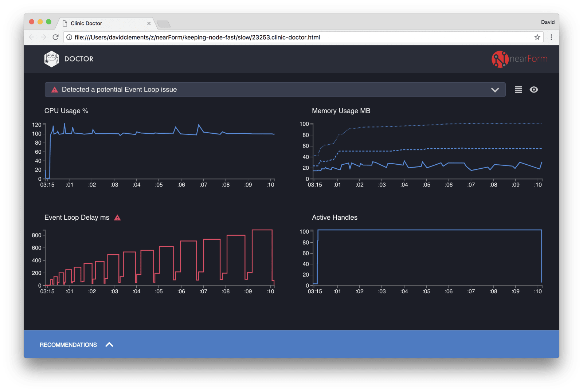Screen dimensions: 583x392
Task: Click the Clinic Doctor owl logo icon
Action: pyautogui.click(x=51, y=59)
